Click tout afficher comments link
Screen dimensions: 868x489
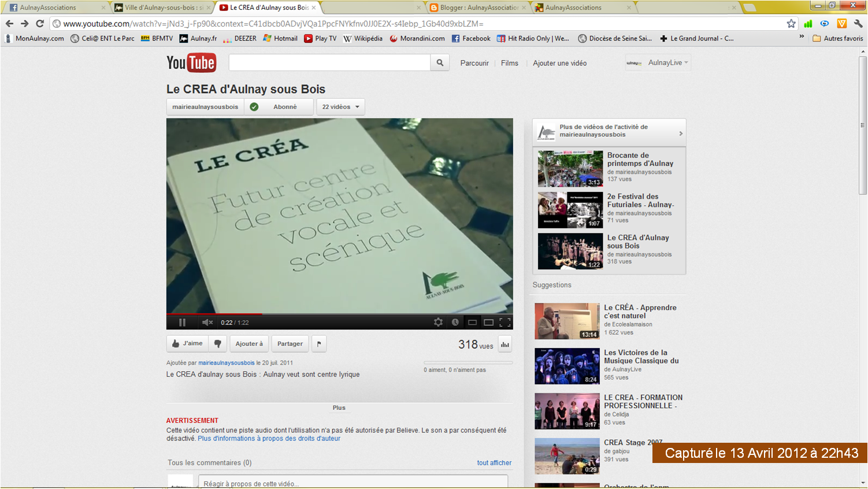point(494,463)
